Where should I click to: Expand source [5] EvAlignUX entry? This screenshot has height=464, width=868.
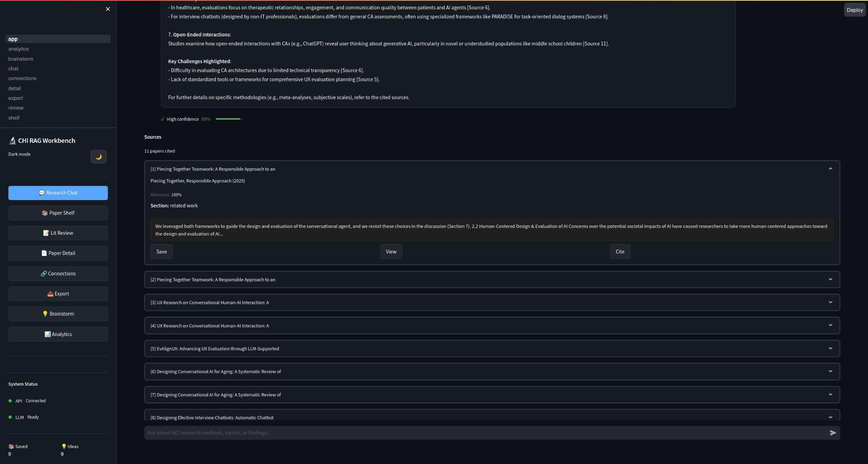(830, 348)
